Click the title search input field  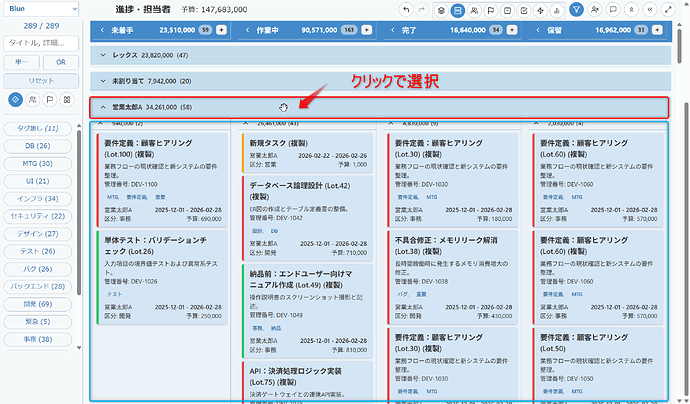(39, 43)
